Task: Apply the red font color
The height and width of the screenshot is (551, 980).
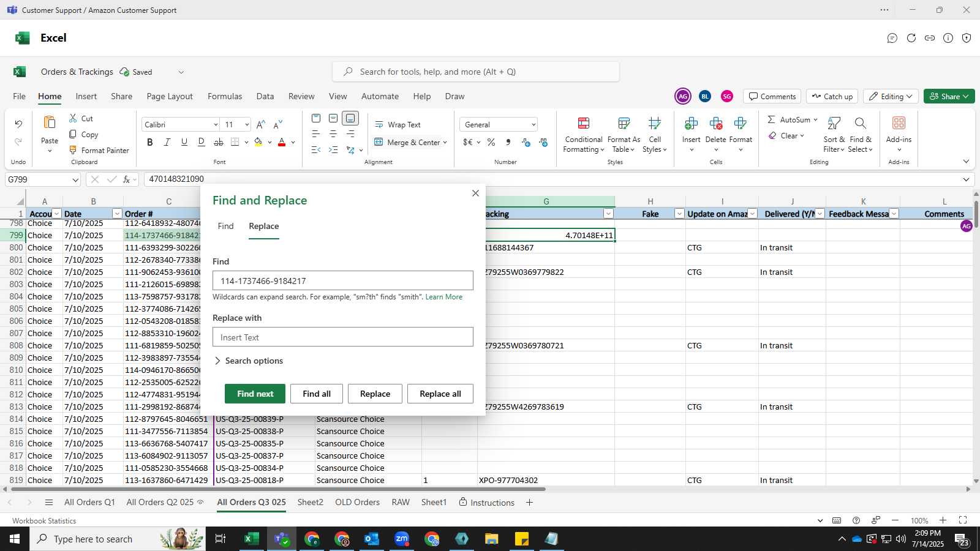Action: (282, 142)
